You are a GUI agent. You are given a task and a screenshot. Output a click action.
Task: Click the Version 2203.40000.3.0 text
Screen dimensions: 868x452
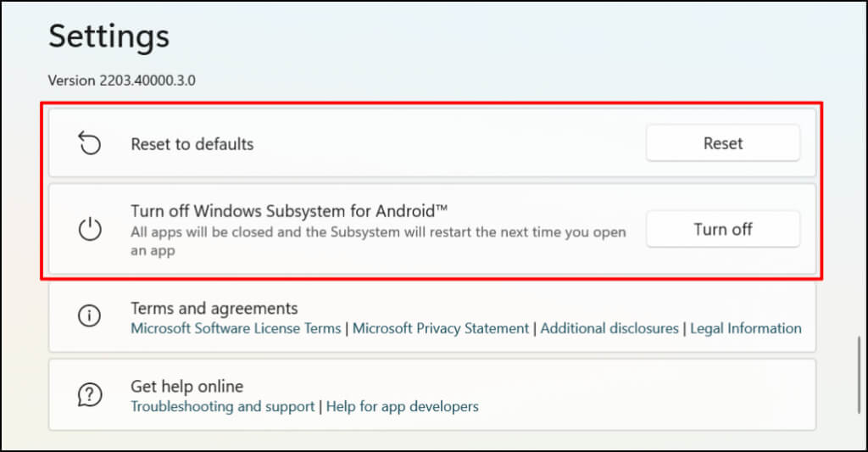click(122, 81)
